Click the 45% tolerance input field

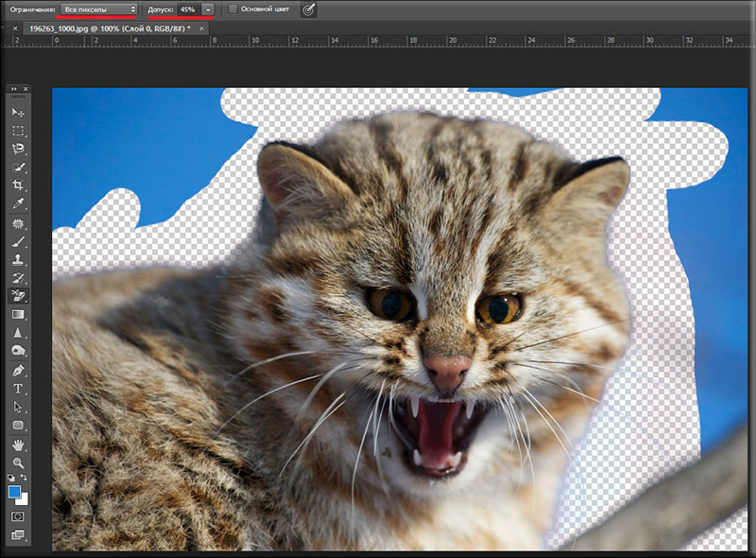pos(187,9)
